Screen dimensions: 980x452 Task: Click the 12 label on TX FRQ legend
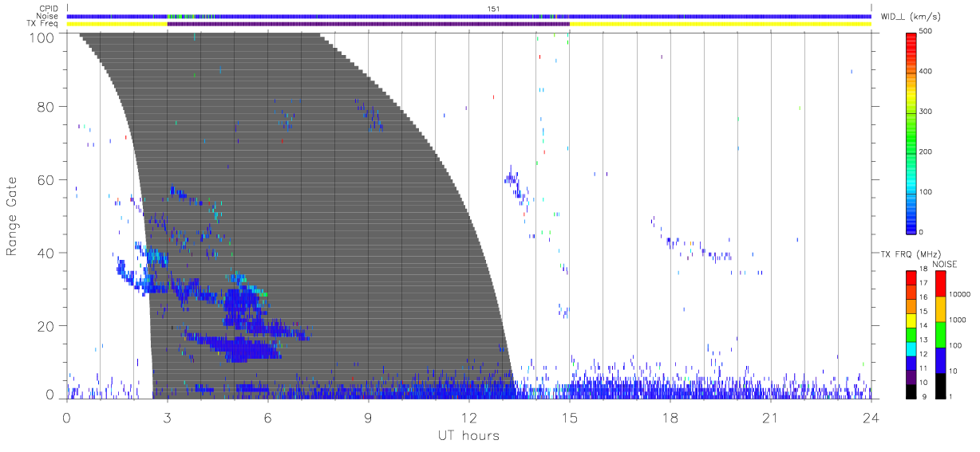tap(923, 354)
